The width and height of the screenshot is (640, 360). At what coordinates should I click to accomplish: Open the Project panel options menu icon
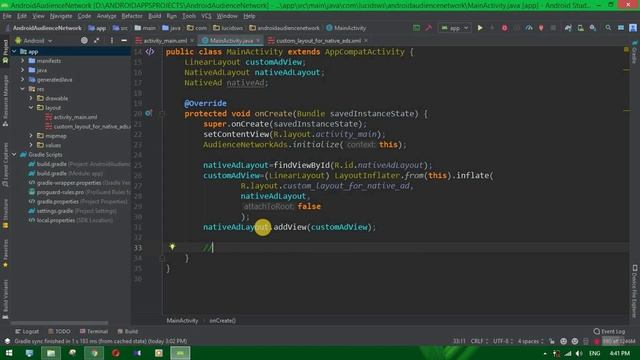112,40
